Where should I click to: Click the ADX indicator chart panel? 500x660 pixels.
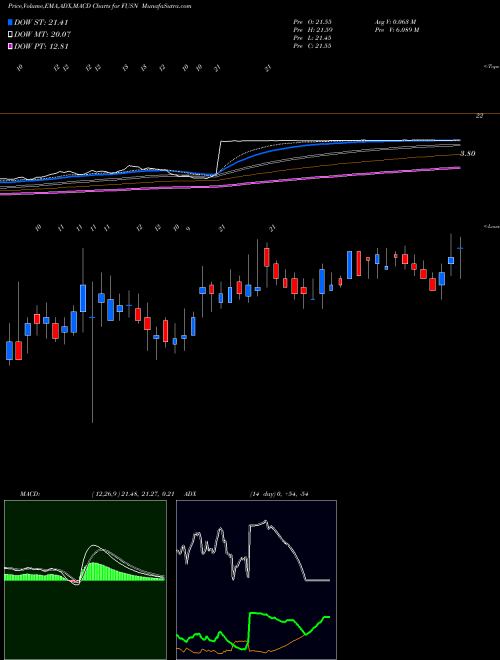[256, 580]
